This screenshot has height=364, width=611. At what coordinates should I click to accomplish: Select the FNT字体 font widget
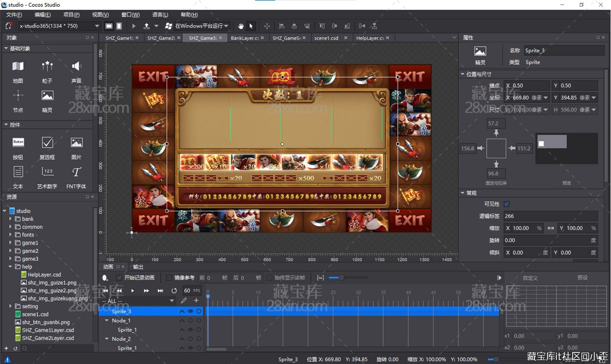click(76, 172)
